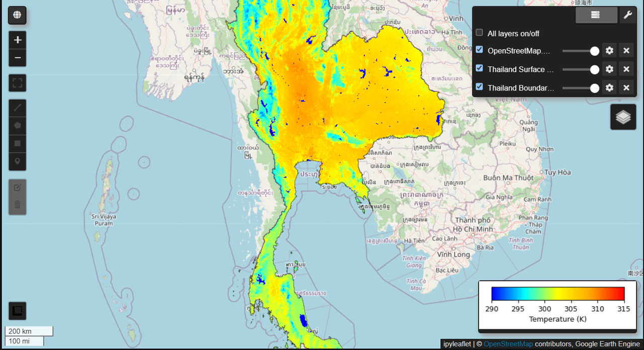Expand the stacked layers control button
The height and width of the screenshot is (350, 644).
623,117
